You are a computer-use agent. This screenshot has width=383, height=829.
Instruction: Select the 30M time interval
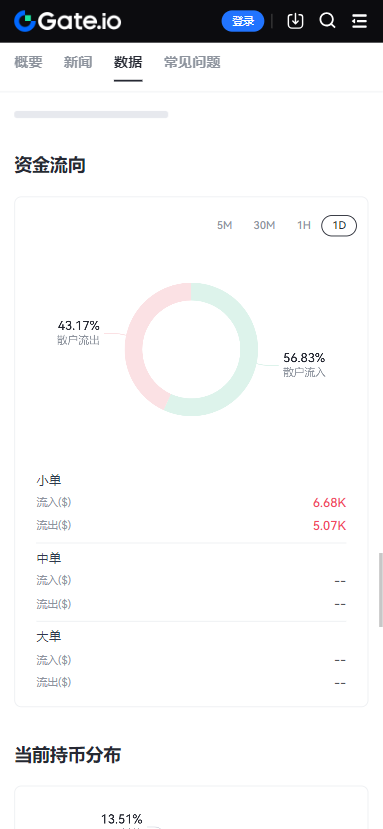[264, 226]
